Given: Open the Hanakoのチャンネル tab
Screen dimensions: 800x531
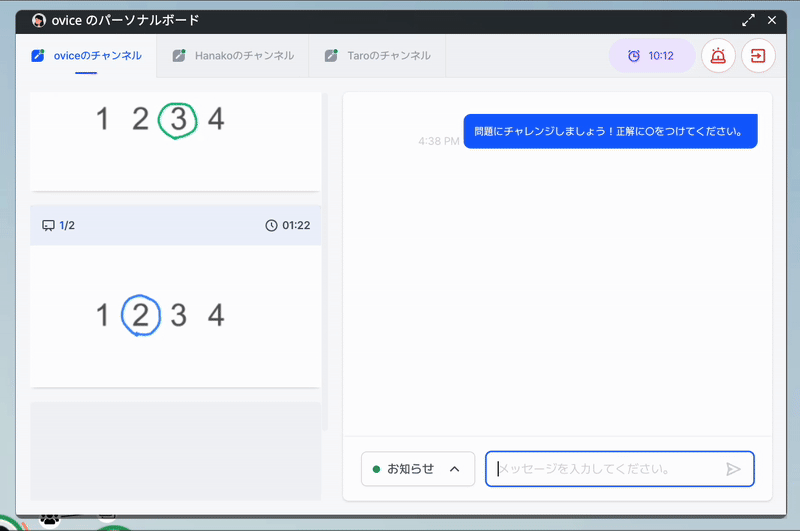Looking at the screenshot, I should click(233, 56).
